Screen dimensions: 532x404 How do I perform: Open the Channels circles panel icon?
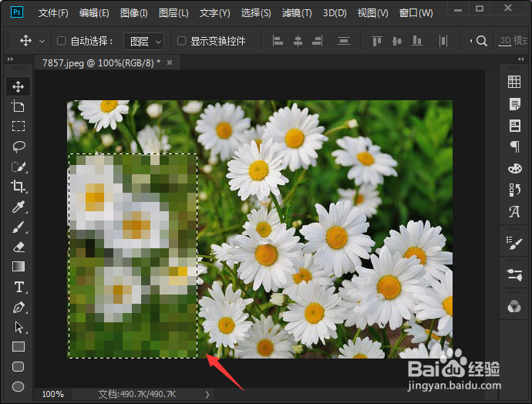514,307
